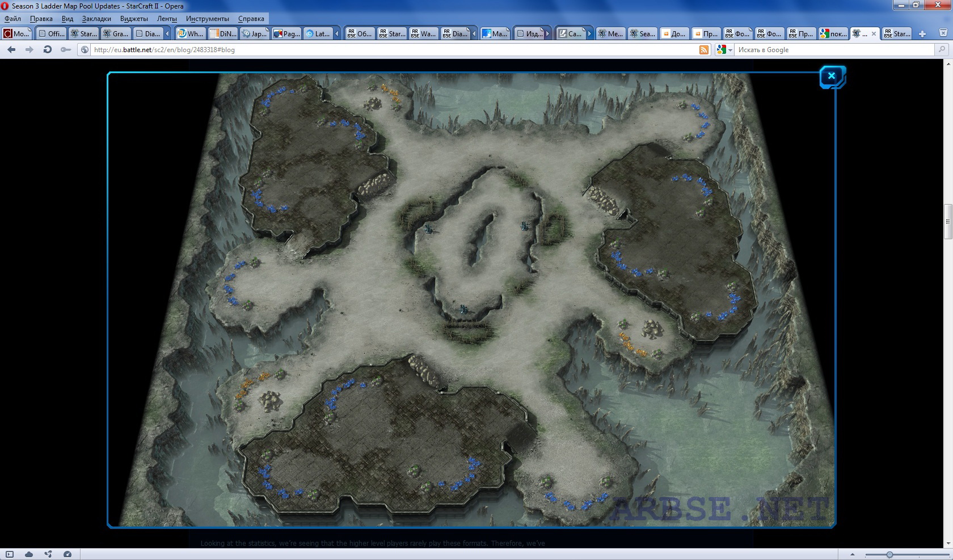
Task: Switch to the 'Jap...' tab
Action: tap(254, 34)
